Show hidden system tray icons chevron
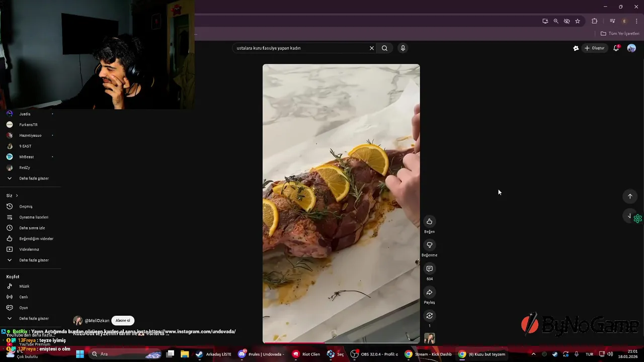644x362 pixels. (x=533, y=354)
